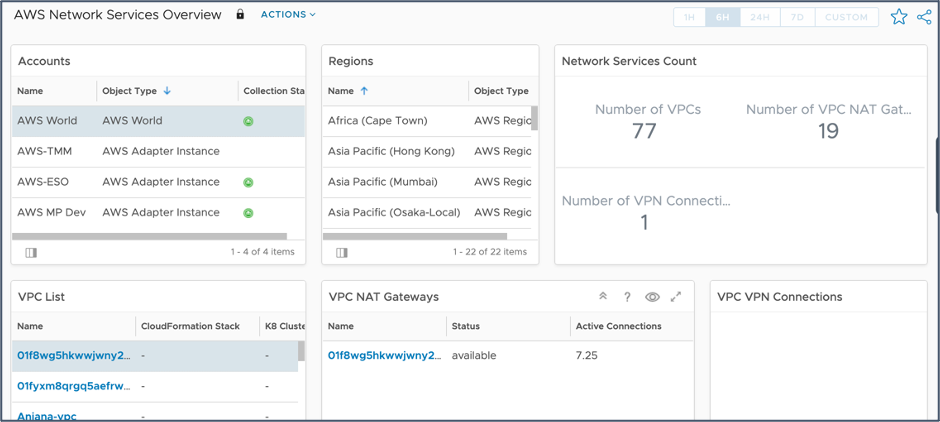Screen dimensions: 940x422
Task: Click the share dashboard icon
Action: pyautogui.click(x=924, y=17)
